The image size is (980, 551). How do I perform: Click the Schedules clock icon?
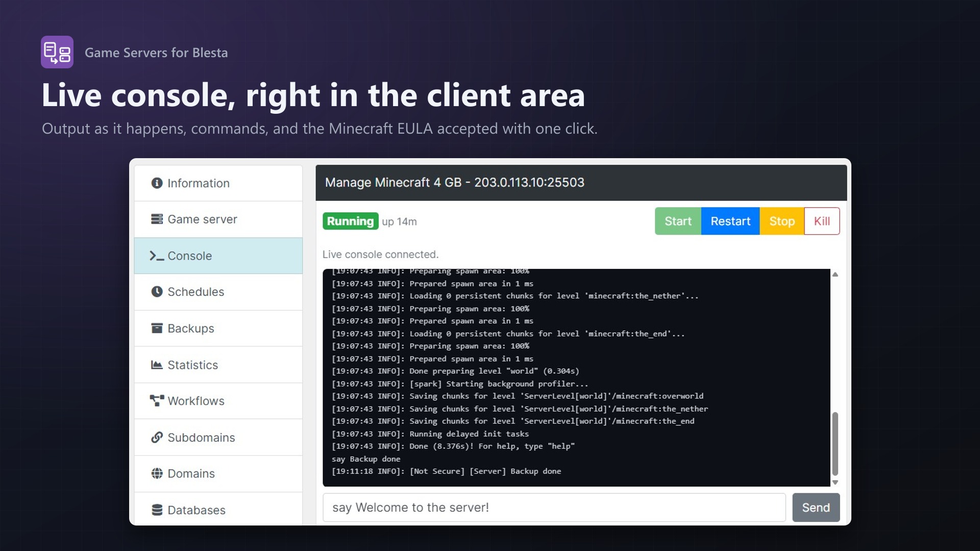[157, 292]
